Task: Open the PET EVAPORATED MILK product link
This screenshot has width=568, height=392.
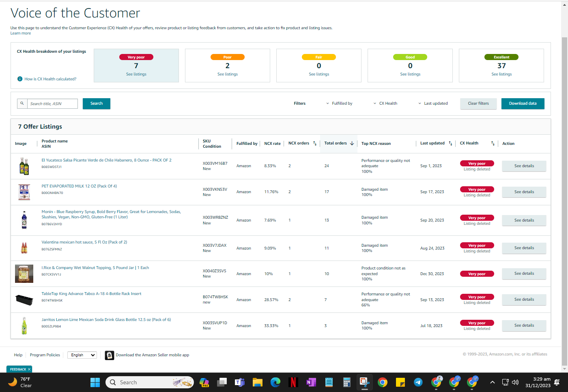Action: 79,186
